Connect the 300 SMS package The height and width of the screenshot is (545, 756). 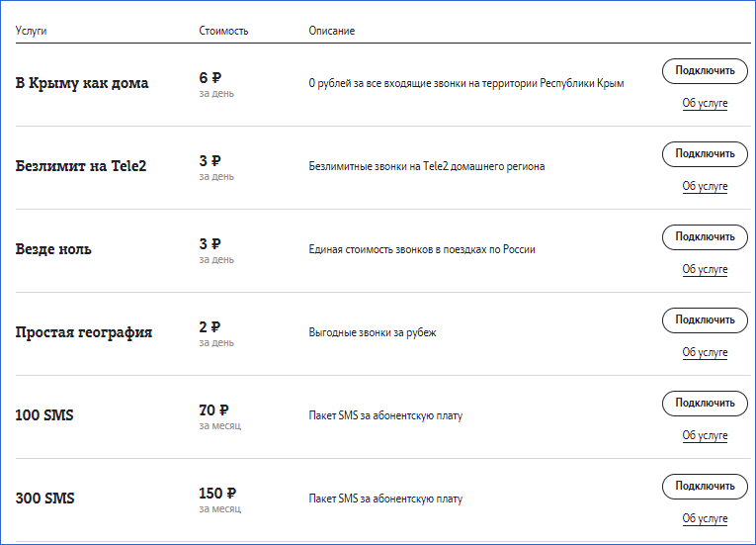tap(705, 486)
